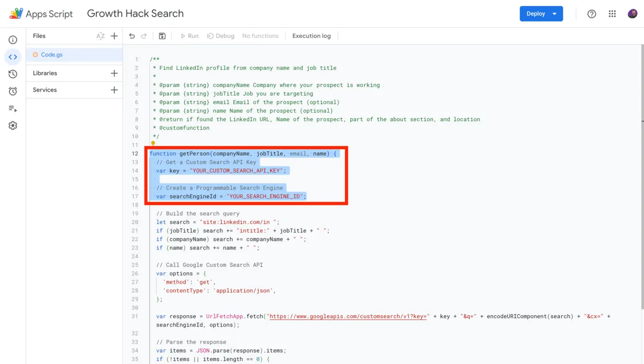
Task: Run the selected function
Action: (x=189, y=36)
